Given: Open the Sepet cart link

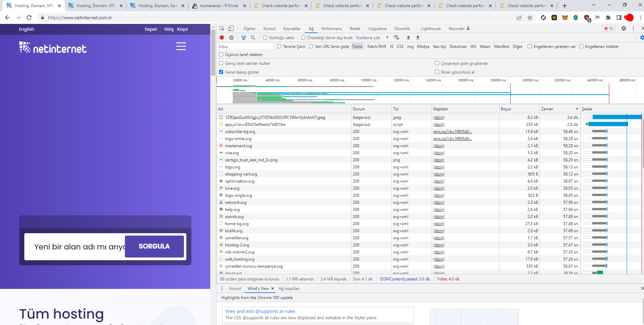Looking at the screenshot, I should pos(151,29).
